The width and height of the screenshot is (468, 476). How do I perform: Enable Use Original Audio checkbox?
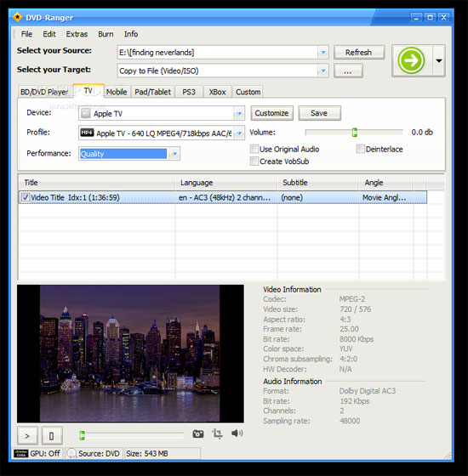(254, 149)
